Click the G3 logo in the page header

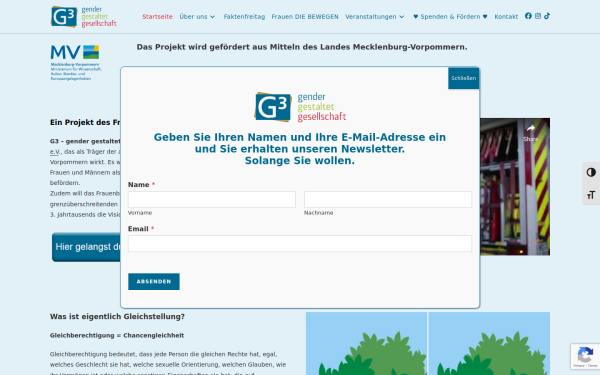(x=83, y=16)
